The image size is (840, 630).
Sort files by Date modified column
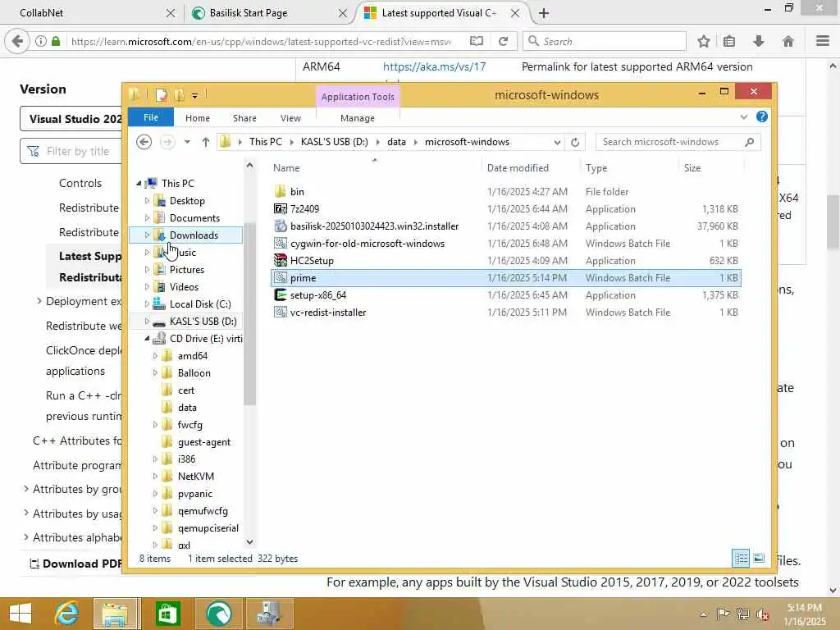[518, 167]
